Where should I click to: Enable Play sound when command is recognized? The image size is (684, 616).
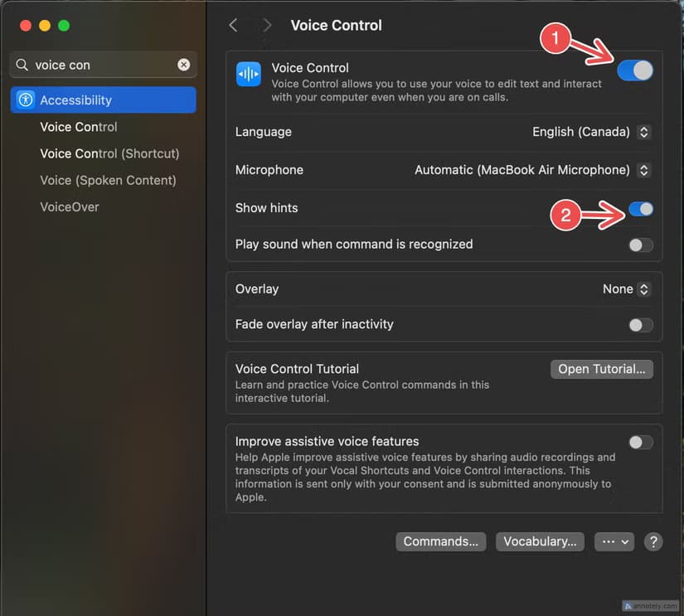(x=641, y=245)
